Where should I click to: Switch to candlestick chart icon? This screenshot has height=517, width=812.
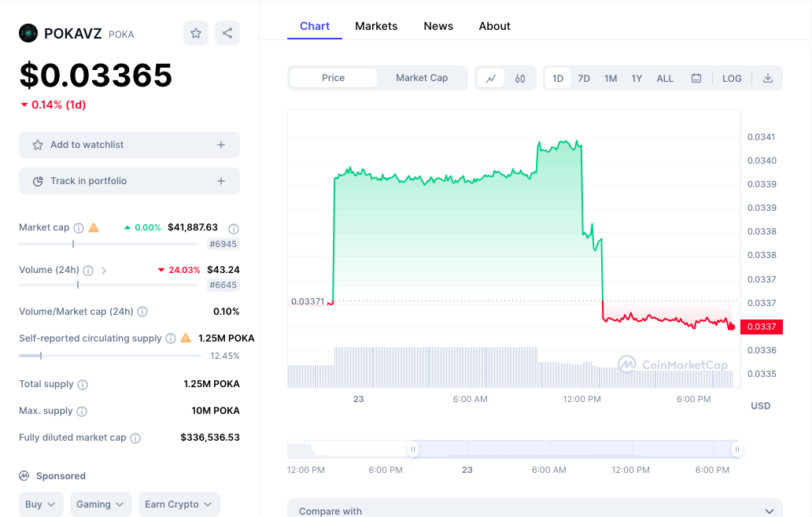pyautogui.click(x=520, y=78)
